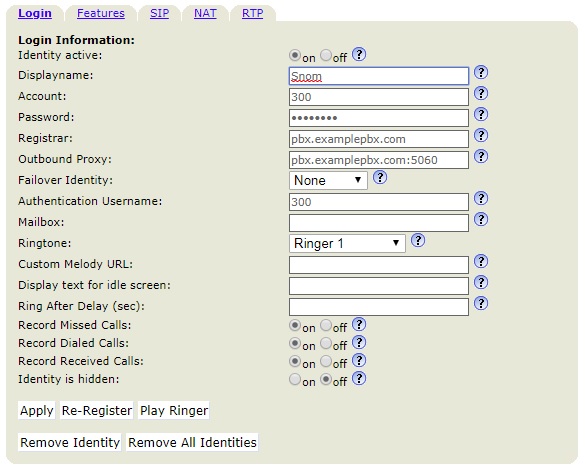The height and width of the screenshot is (468, 586).
Task: Focus the Outbound Proxy field
Action: coord(379,160)
